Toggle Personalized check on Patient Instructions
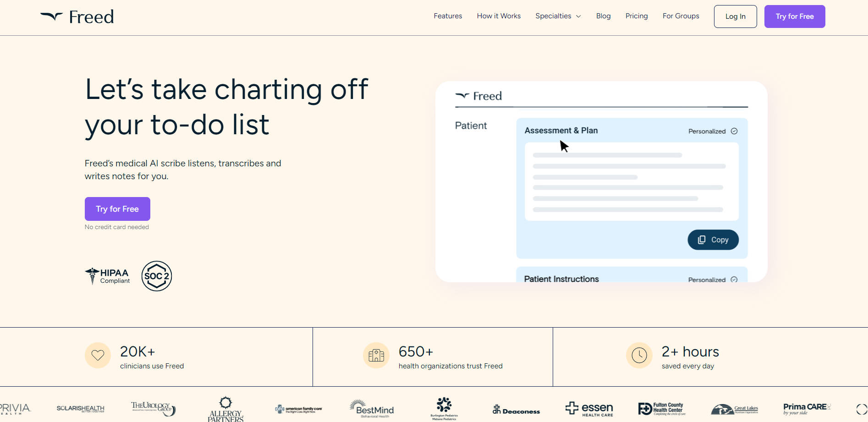 734,279
